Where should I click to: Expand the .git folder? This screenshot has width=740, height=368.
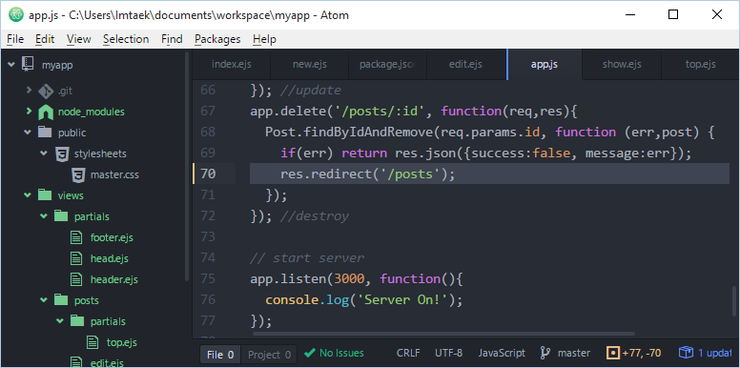click(x=29, y=91)
